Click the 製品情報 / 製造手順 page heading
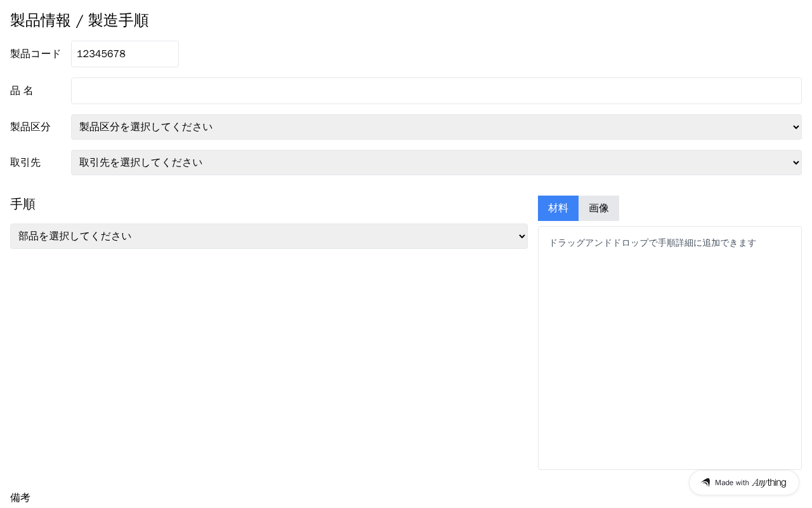812x508 pixels. click(79, 20)
